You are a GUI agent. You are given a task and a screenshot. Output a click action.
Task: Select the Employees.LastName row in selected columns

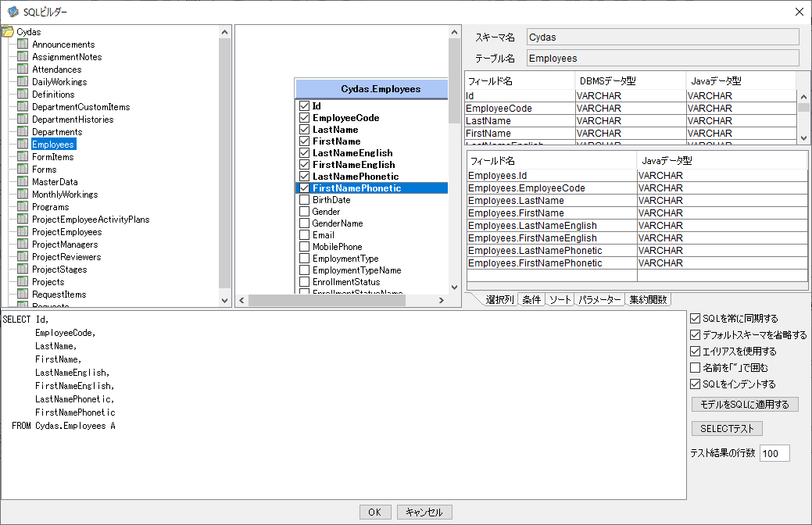pyautogui.click(x=637, y=200)
